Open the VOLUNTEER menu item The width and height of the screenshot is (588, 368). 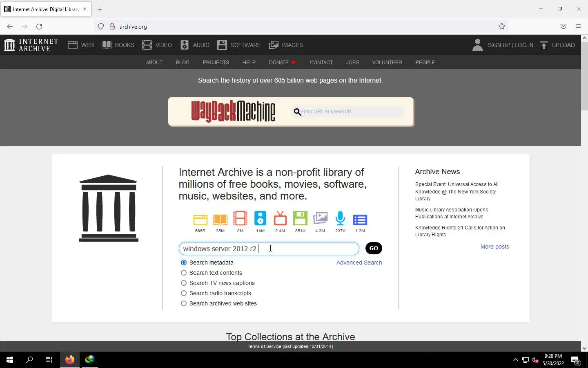point(387,63)
